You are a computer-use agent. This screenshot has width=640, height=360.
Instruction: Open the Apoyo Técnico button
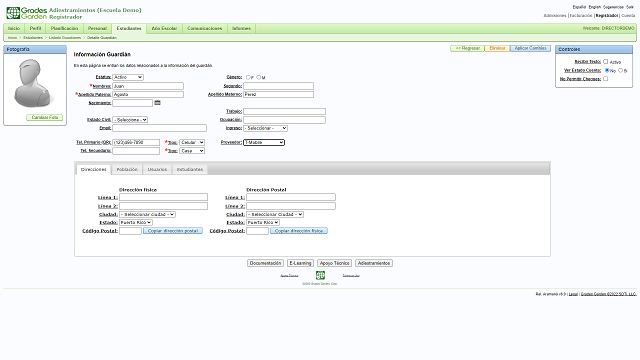[335, 263]
